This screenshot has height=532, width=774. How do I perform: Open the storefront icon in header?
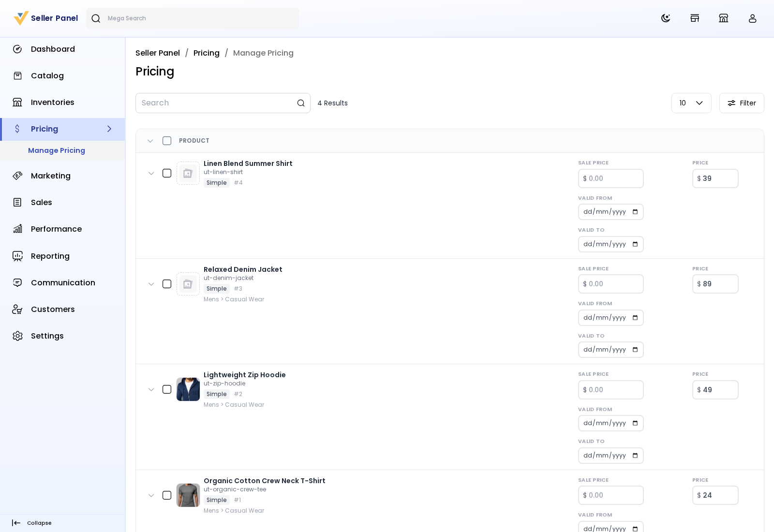[x=695, y=18]
